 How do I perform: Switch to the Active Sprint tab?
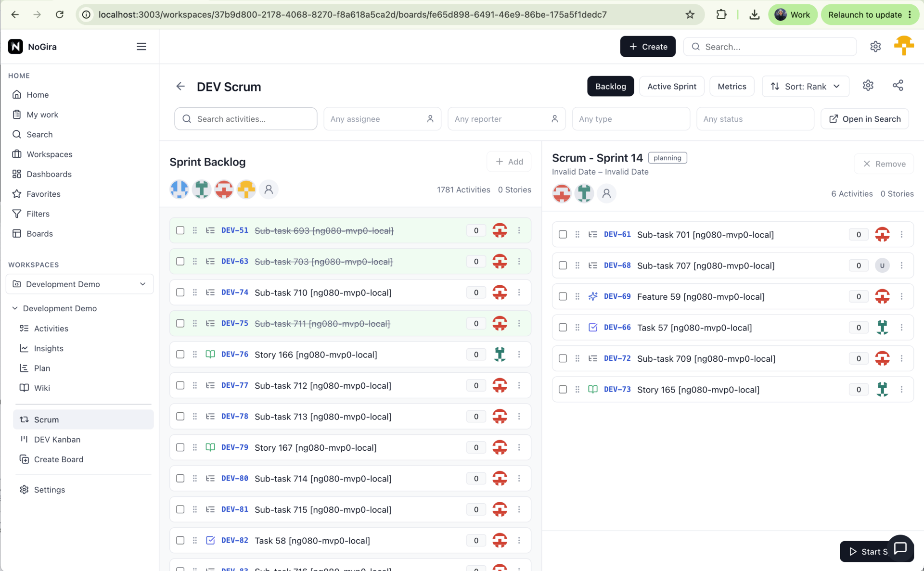pos(671,86)
